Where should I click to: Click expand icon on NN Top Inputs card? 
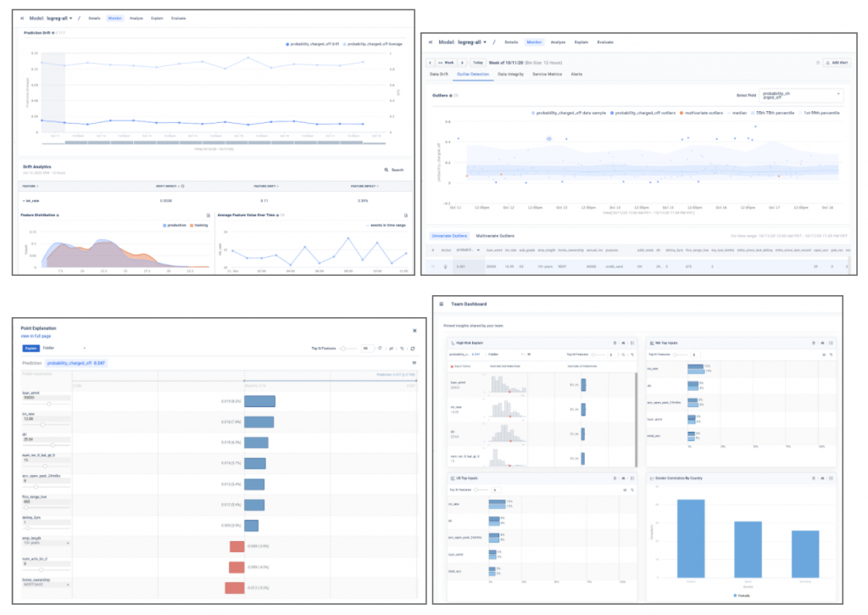[831, 343]
